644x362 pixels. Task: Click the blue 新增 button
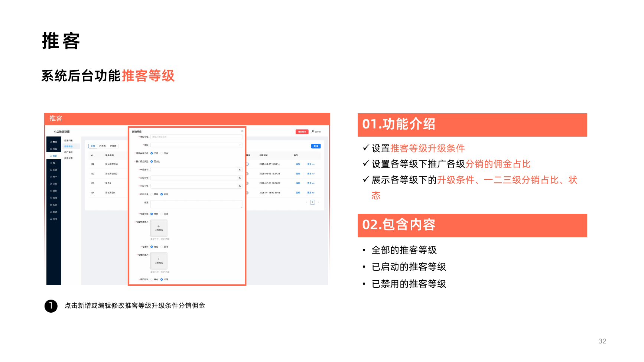pos(316,146)
